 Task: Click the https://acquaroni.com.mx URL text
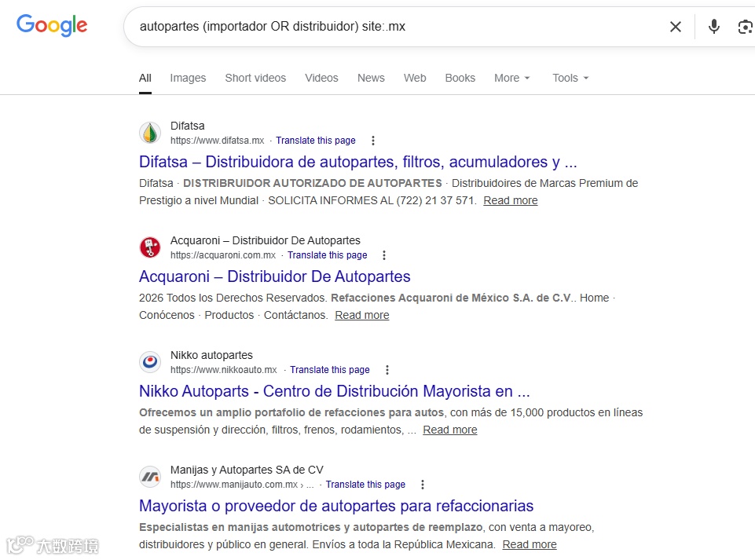223,255
